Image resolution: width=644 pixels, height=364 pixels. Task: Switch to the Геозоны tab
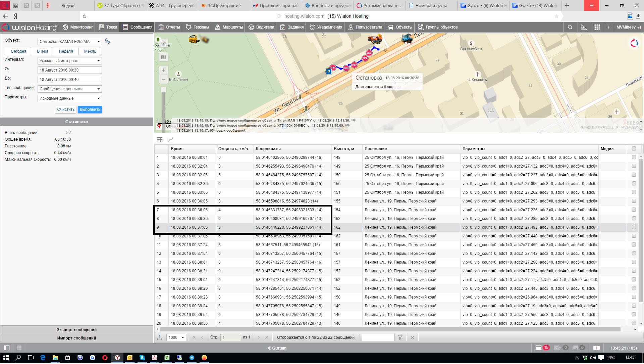coord(198,27)
